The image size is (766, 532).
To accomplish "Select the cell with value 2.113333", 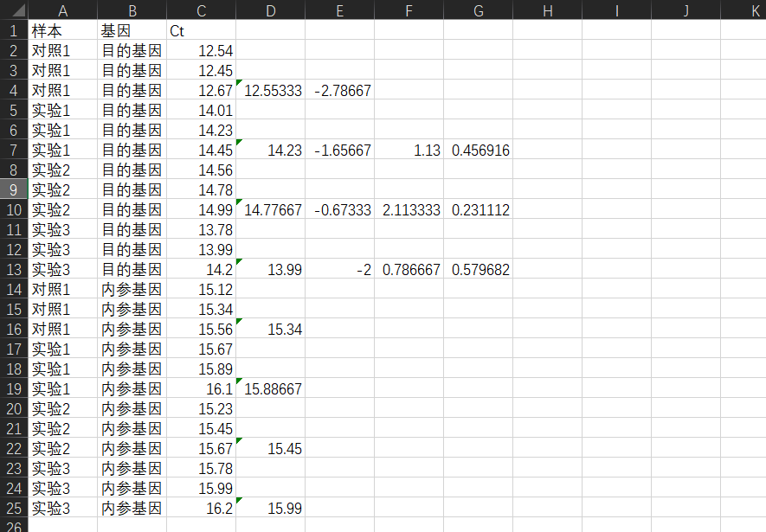I will pos(409,209).
